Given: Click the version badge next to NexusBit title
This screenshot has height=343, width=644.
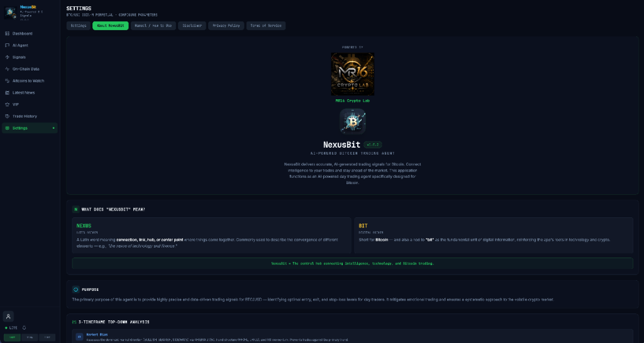Looking at the screenshot, I should [373, 145].
